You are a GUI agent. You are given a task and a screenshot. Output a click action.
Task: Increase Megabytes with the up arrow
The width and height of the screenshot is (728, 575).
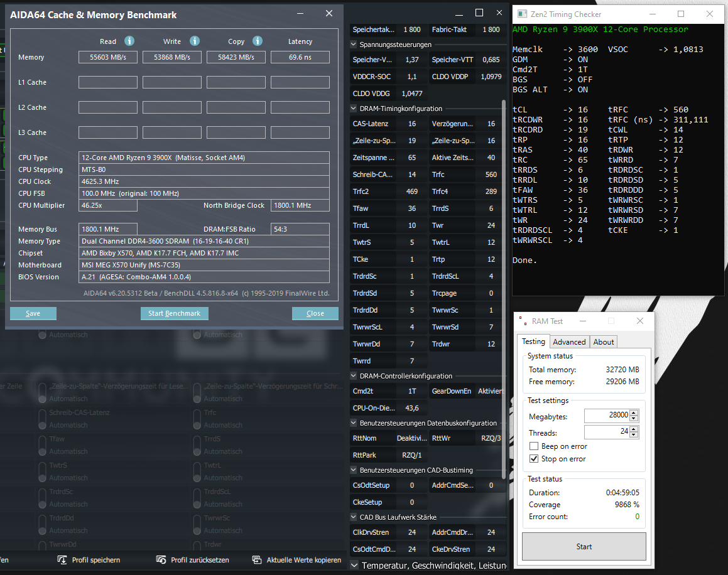point(634,412)
